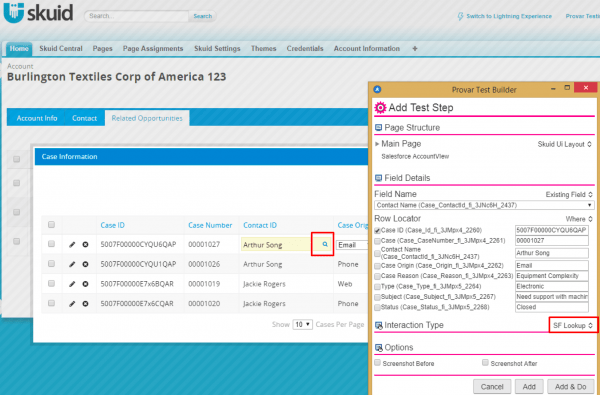The image size is (600, 395).
Task: Open the Skuid Ui Layout dropdown
Action: (565, 144)
